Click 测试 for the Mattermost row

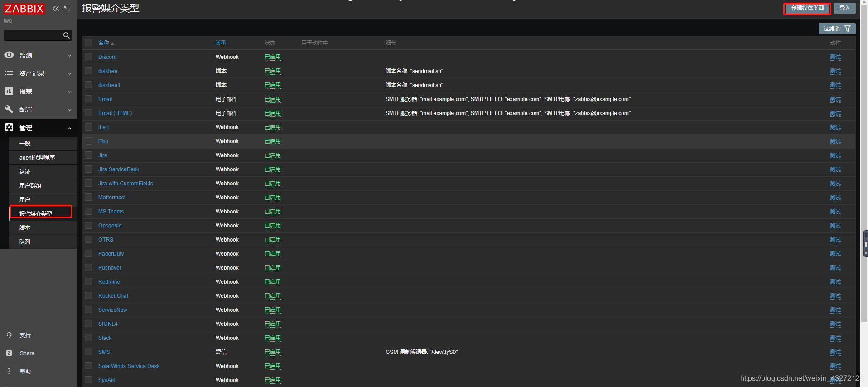click(x=835, y=198)
